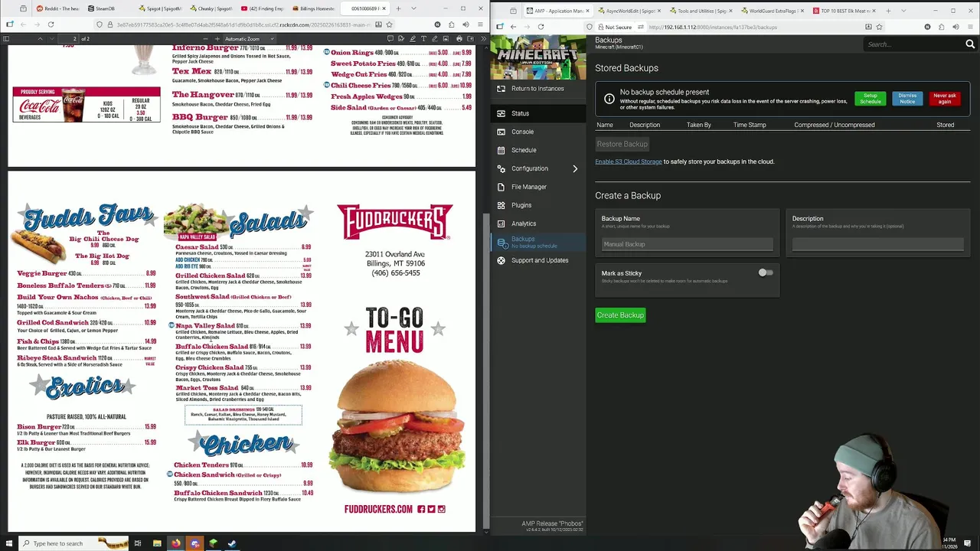The height and width of the screenshot is (551, 980).
Task: Open Enable S3 Cloud Storage link
Action: point(629,161)
